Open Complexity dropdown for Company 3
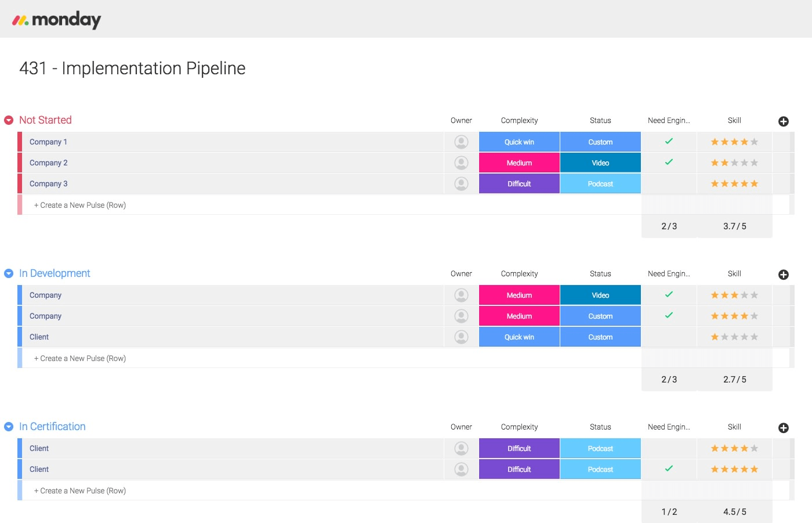The width and height of the screenshot is (812, 523). click(x=519, y=183)
